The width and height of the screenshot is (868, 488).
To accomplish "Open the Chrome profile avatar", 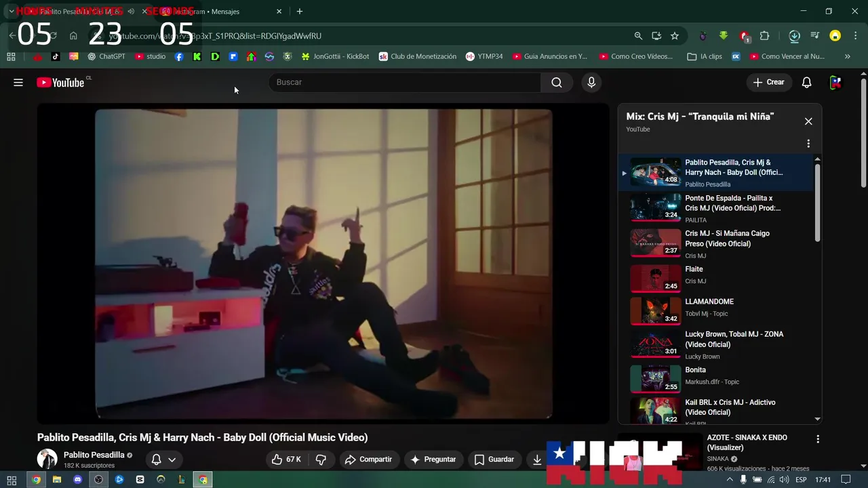I will (x=835, y=36).
